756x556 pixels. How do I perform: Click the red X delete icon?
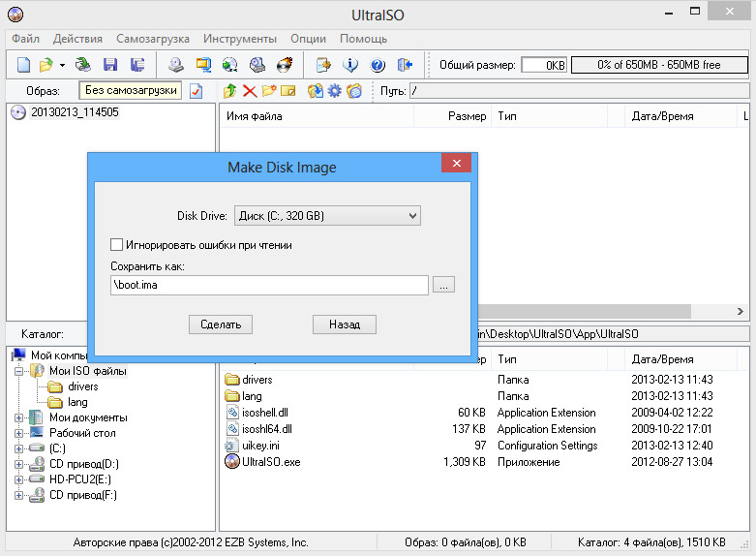(249, 91)
